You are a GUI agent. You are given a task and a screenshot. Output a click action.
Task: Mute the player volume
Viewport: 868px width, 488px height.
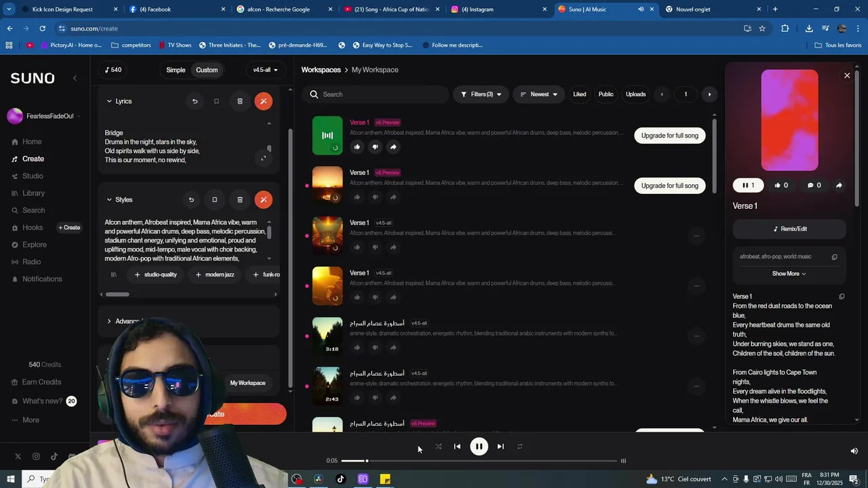854,451
